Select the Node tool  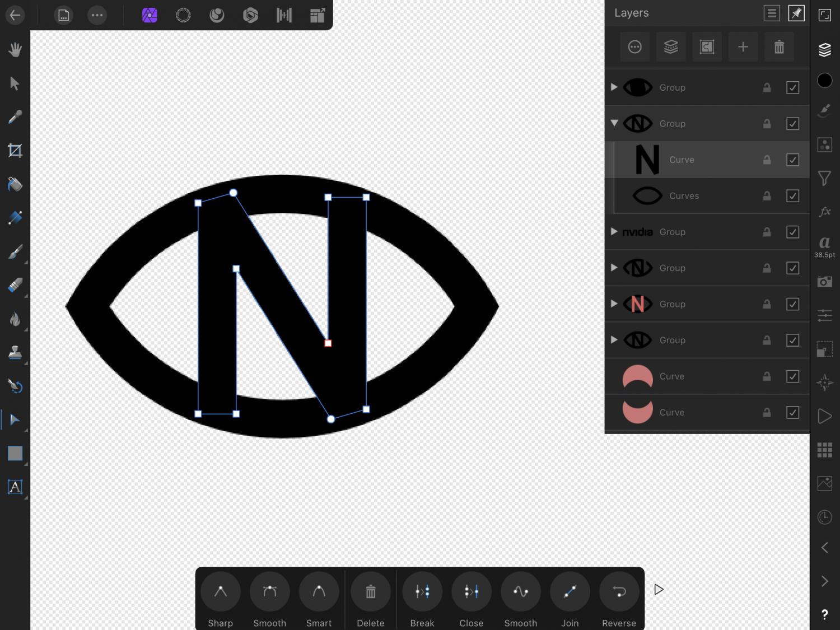tap(15, 419)
